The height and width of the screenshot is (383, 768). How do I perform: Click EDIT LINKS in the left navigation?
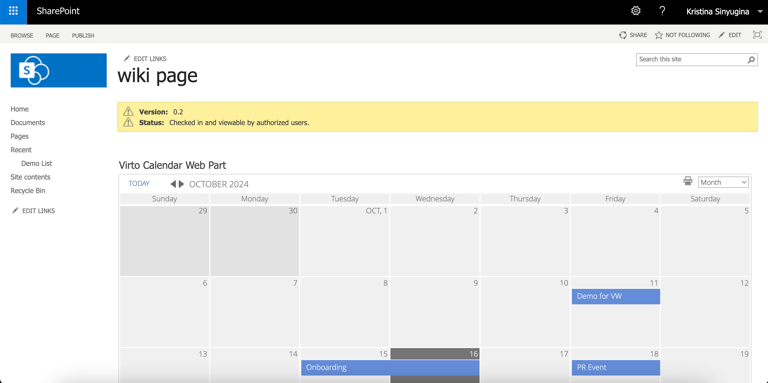tap(34, 211)
